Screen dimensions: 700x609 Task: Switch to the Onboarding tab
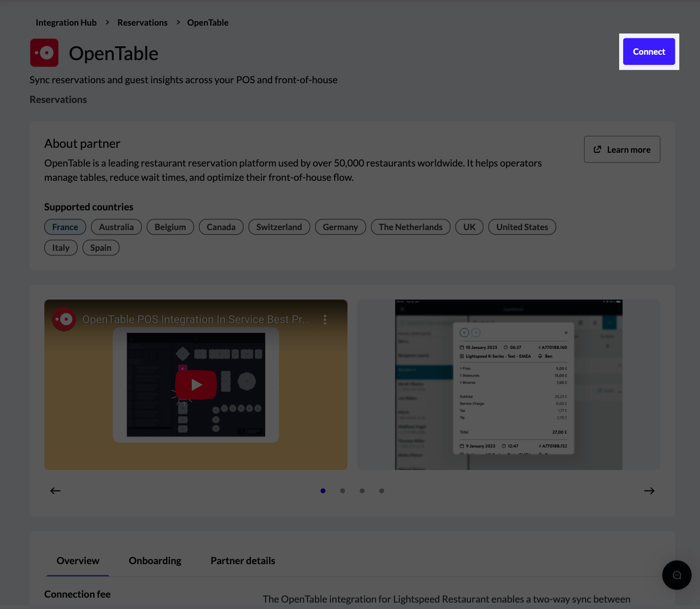tap(155, 560)
